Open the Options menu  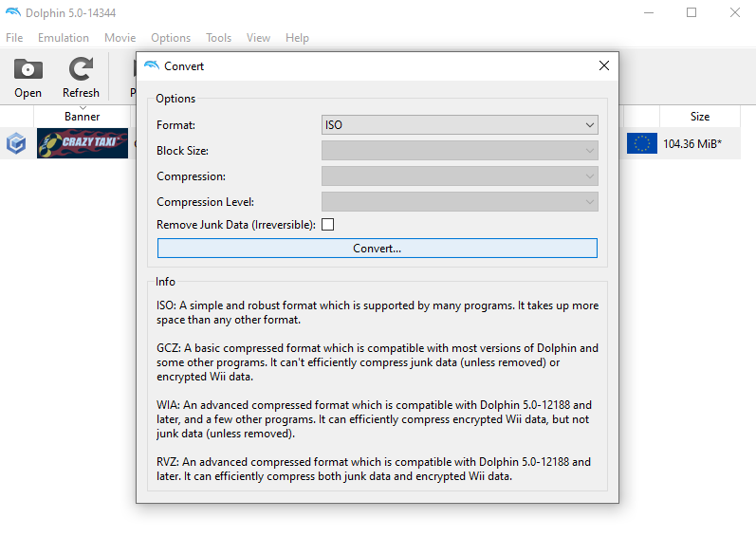point(171,38)
